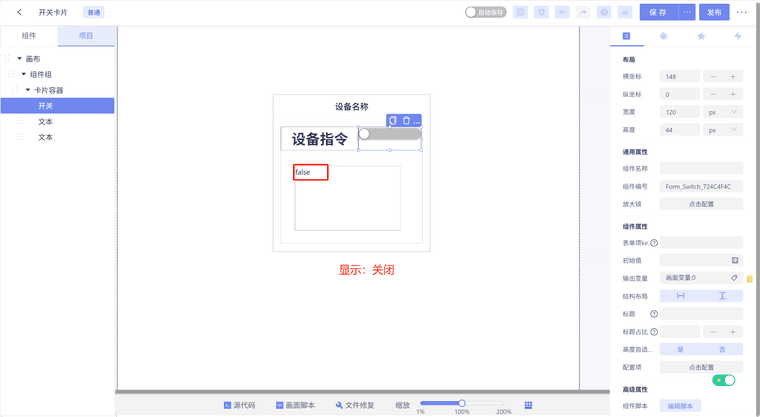The width and height of the screenshot is (760, 417).
Task: Choose 是 for 高度自适应
Action: pyautogui.click(x=681, y=349)
